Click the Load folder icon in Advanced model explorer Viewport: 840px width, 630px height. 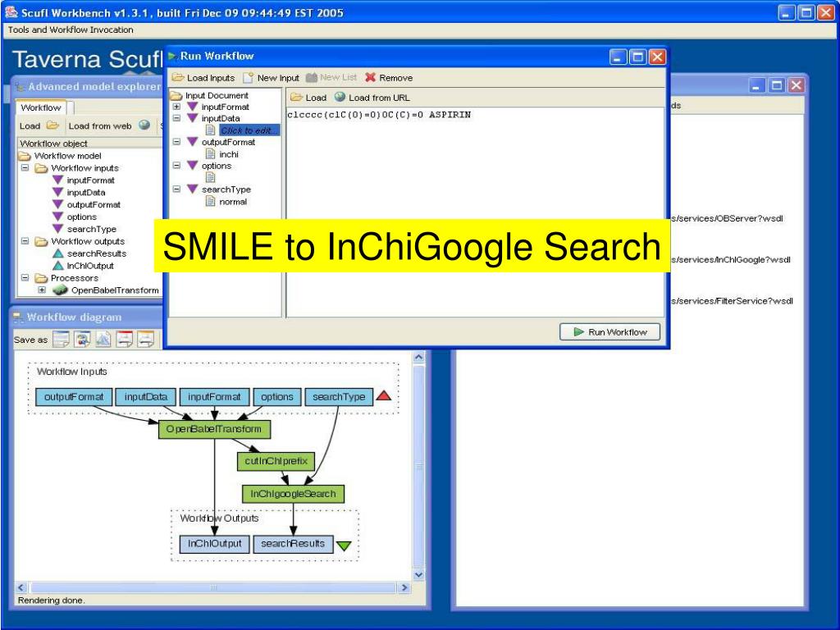click(52, 126)
